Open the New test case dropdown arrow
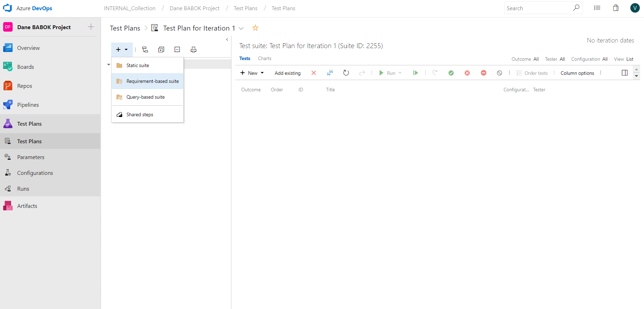 [262, 73]
